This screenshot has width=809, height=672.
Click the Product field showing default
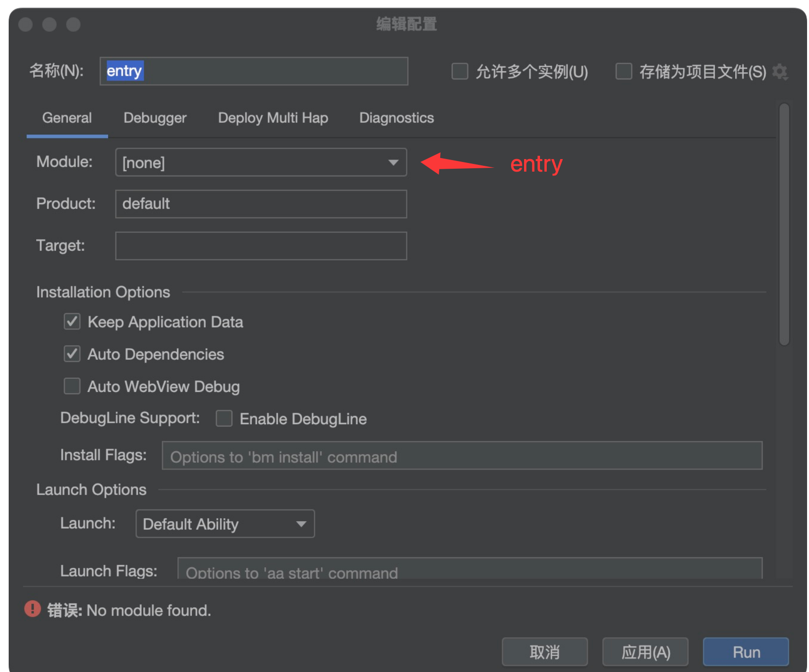click(261, 204)
